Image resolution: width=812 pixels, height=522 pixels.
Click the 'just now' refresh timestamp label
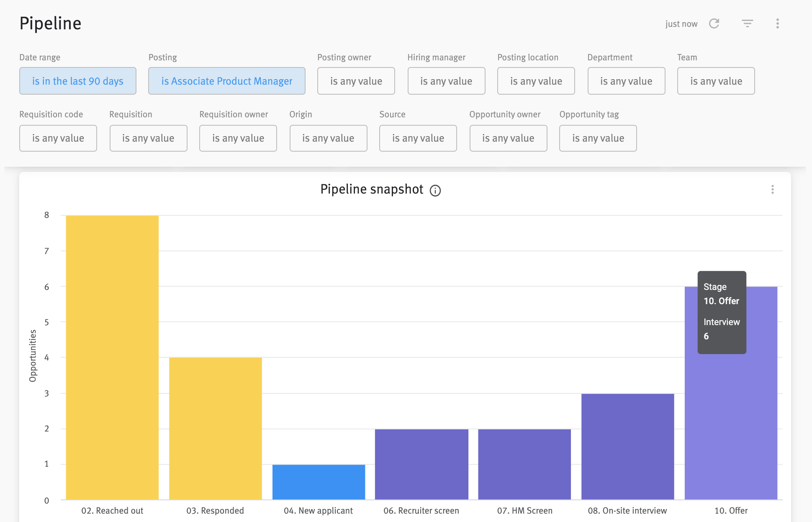[x=681, y=23]
